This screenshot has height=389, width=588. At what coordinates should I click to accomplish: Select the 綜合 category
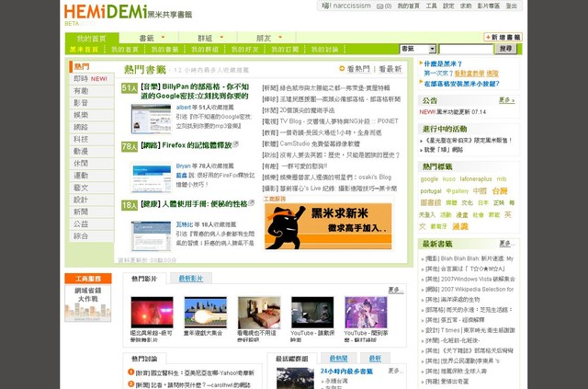[x=92, y=235]
